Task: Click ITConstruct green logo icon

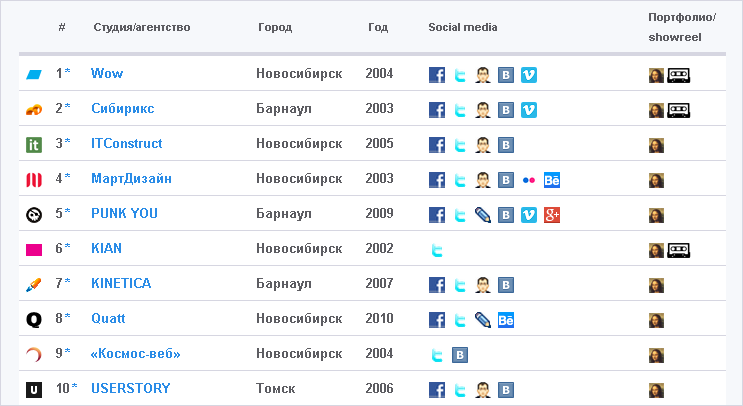Action: click(x=34, y=144)
